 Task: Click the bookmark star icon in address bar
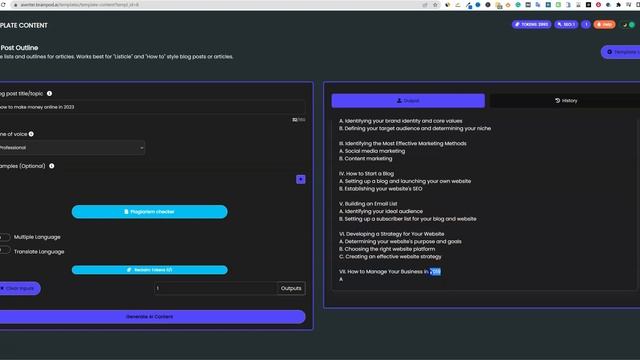click(435, 5)
